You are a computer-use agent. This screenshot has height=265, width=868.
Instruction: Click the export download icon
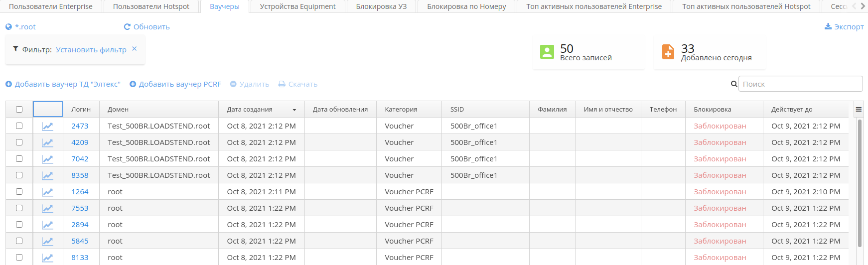pyautogui.click(x=828, y=26)
